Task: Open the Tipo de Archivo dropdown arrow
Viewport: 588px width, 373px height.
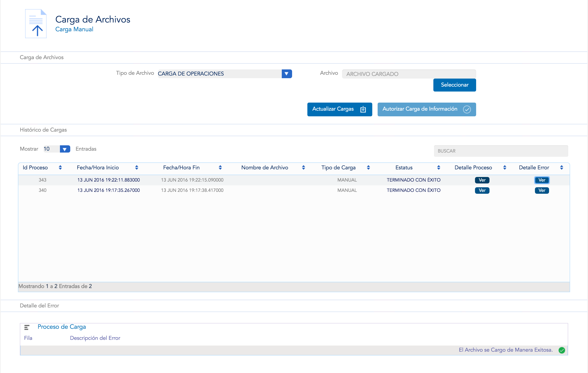Action: pos(287,74)
